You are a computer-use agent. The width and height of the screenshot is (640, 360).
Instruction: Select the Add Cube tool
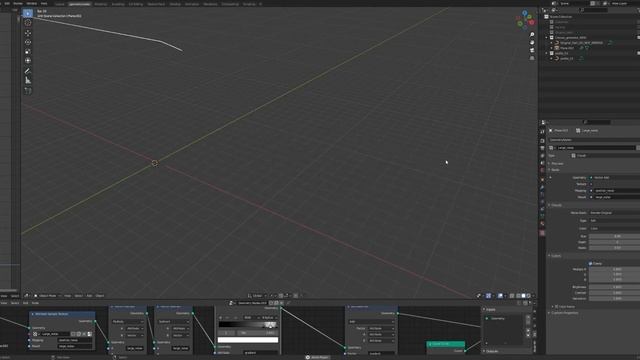(28, 91)
